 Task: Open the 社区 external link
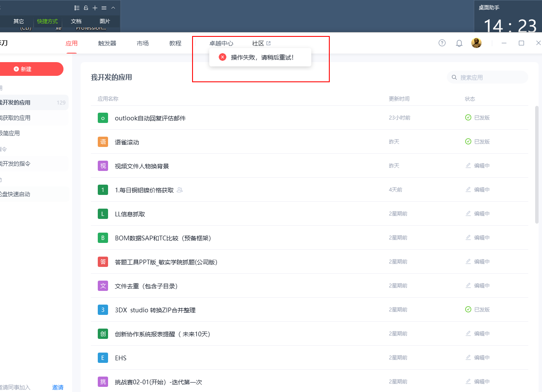(261, 43)
